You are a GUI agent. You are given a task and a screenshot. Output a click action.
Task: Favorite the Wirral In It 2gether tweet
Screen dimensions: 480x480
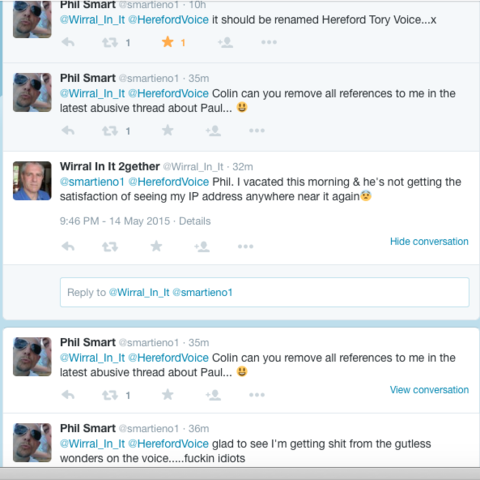pyautogui.click(x=156, y=247)
